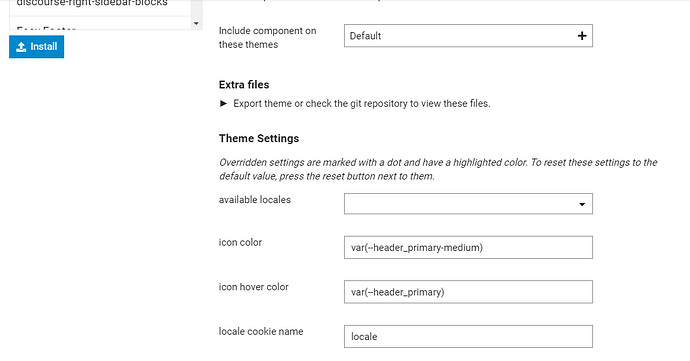Click the 'icon hover color' label
Image resolution: width=690 pixels, height=361 pixels.
click(x=253, y=287)
